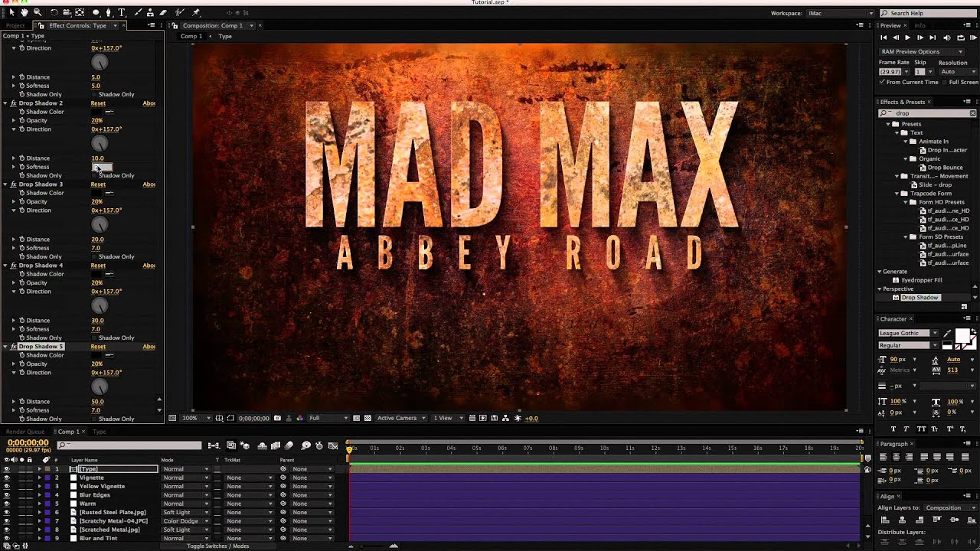Collapse Drop Shadow 2 effect group

[x=5, y=103]
